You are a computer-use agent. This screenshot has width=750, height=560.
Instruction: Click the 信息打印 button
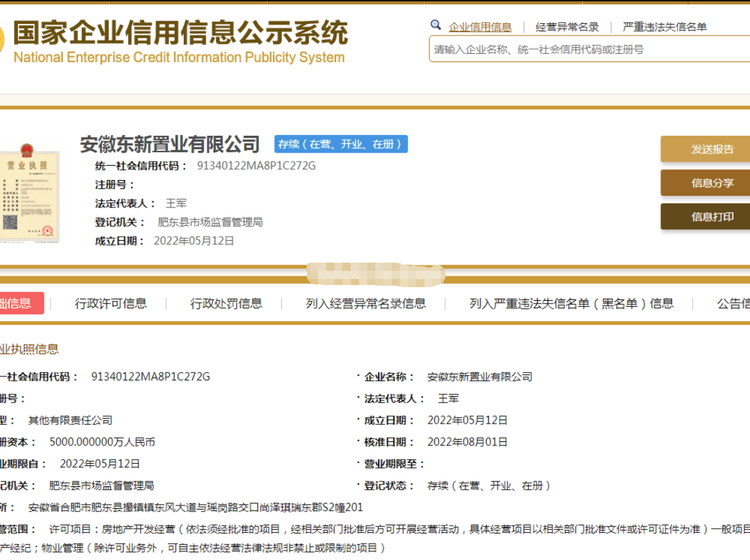(x=711, y=217)
